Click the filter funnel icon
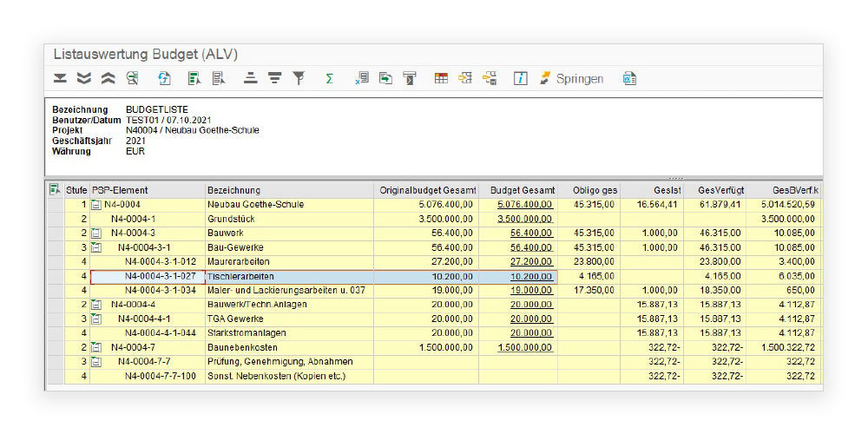The width and height of the screenshot is (868, 434). [x=299, y=78]
